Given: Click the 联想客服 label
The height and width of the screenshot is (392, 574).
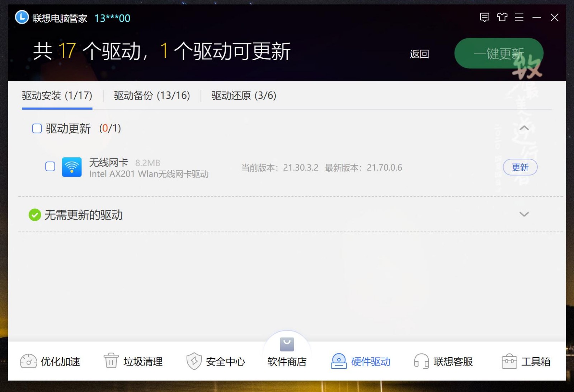Looking at the screenshot, I should tap(453, 362).
